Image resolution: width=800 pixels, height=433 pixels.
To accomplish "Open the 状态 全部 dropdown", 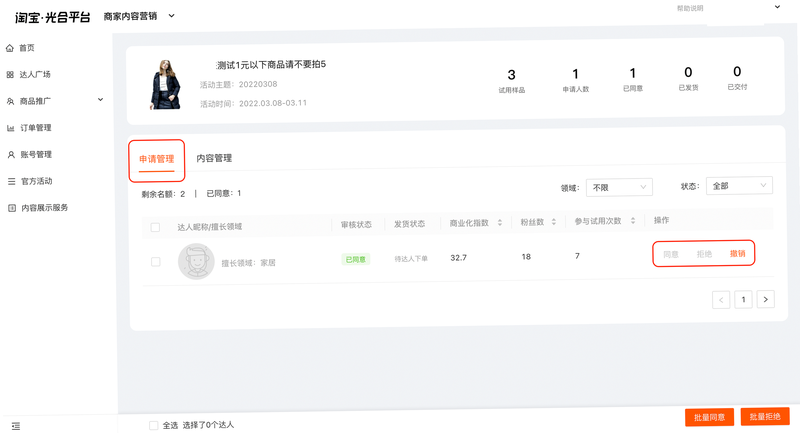I will tap(739, 186).
